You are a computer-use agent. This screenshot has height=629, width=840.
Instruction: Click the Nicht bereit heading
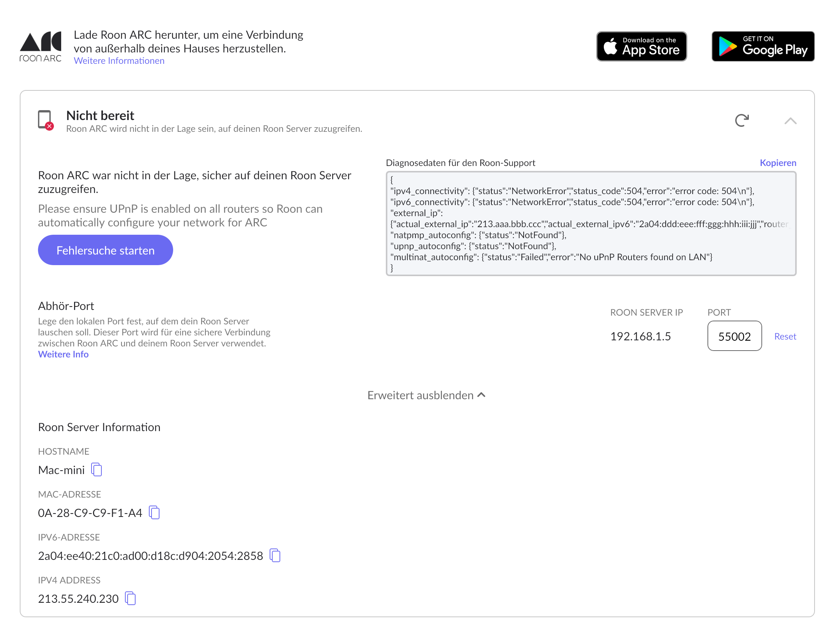pyautogui.click(x=100, y=115)
